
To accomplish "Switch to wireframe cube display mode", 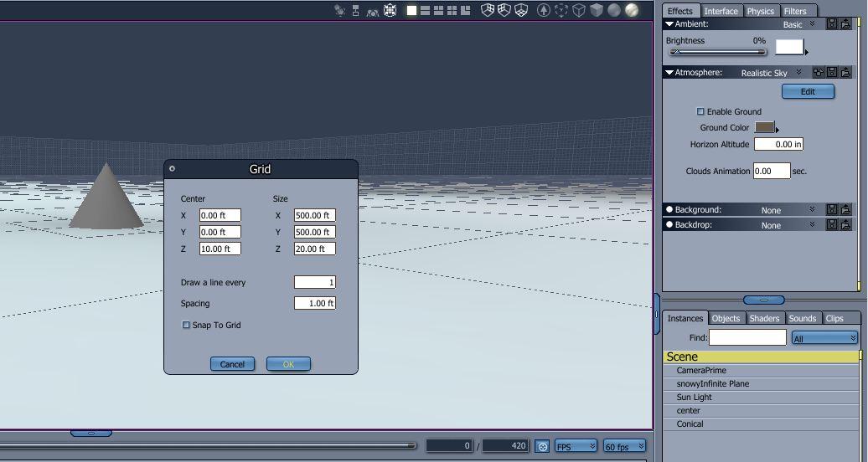I will [x=578, y=10].
